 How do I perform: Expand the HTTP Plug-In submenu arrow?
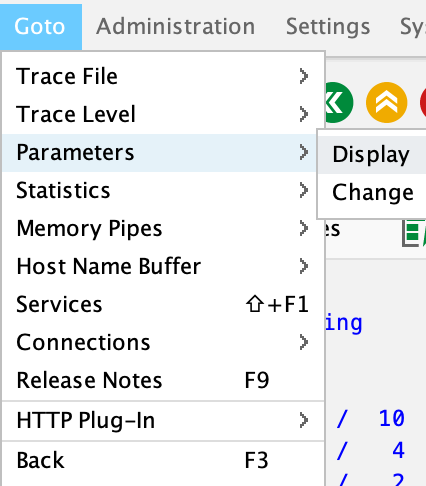[303, 420]
